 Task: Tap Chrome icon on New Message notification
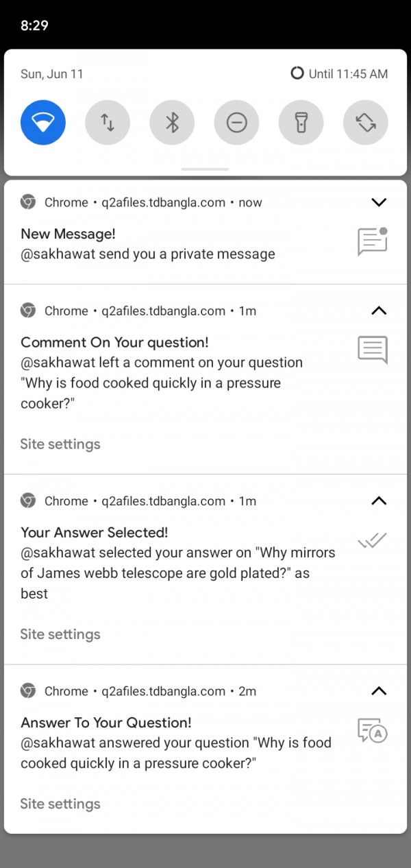click(28, 202)
